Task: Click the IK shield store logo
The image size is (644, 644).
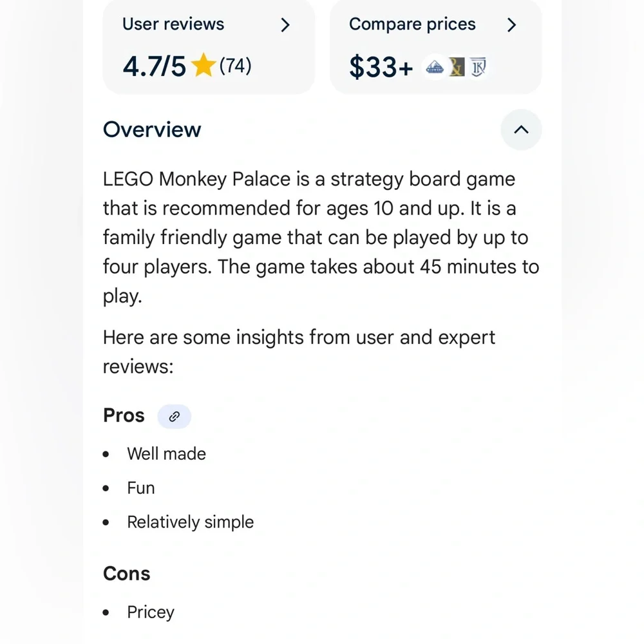Action: point(478,67)
